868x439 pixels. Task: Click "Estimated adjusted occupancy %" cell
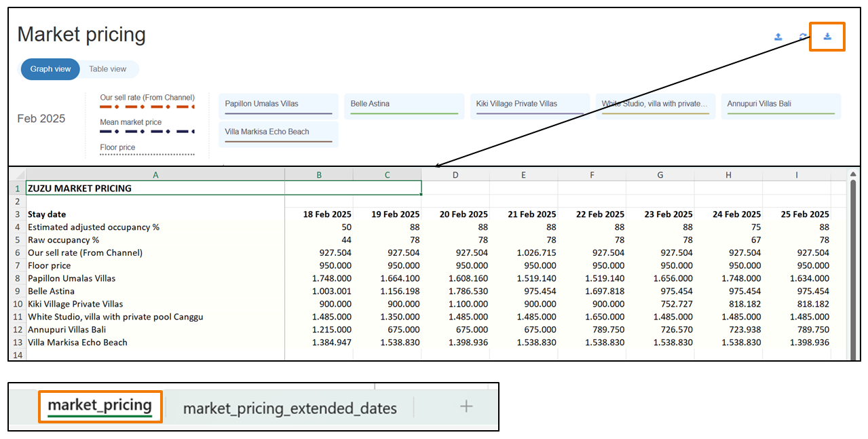(x=155, y=227)
